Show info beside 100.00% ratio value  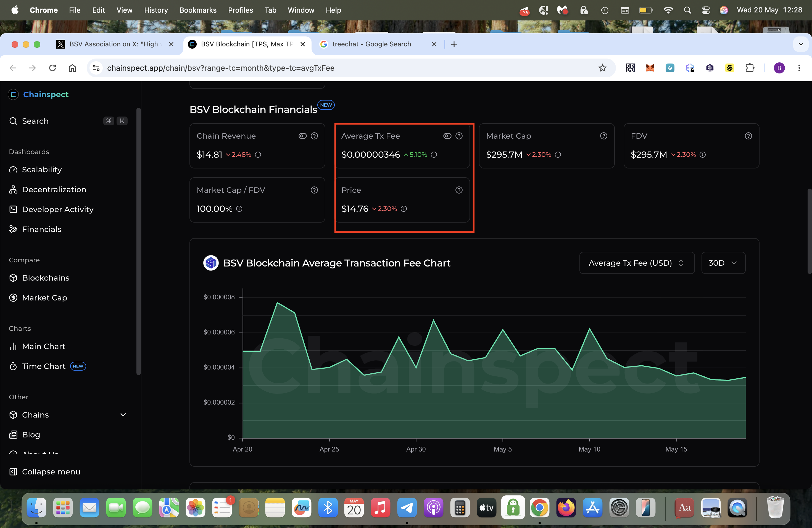coord(239,209)
